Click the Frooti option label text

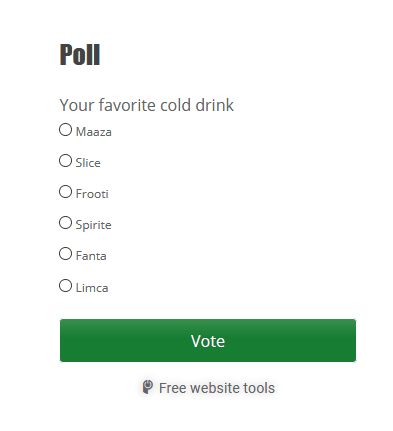(x=92, y=194)
